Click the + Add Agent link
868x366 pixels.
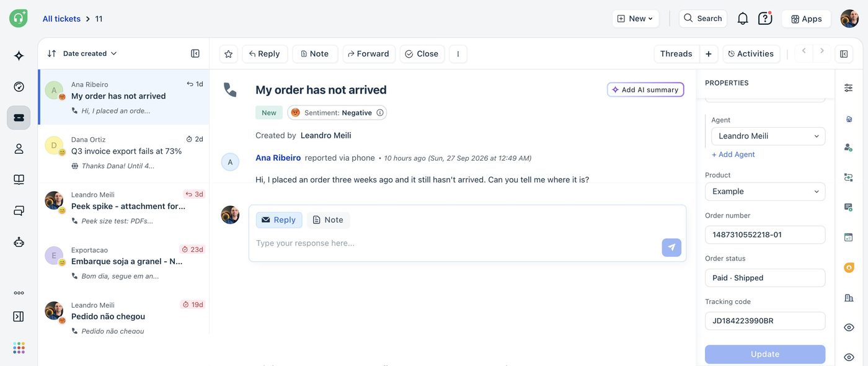(x=733, y=154)
